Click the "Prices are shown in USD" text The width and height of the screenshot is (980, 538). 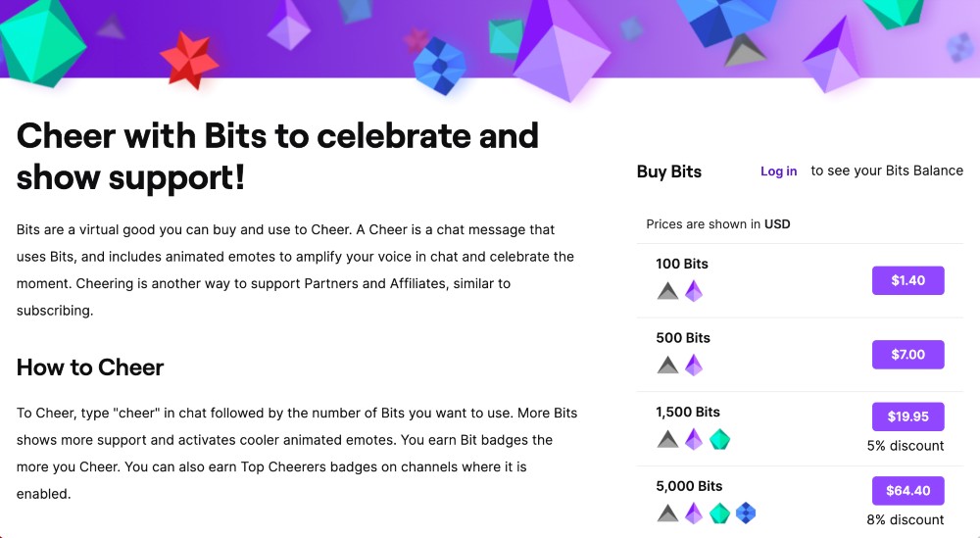coord(718,224)
